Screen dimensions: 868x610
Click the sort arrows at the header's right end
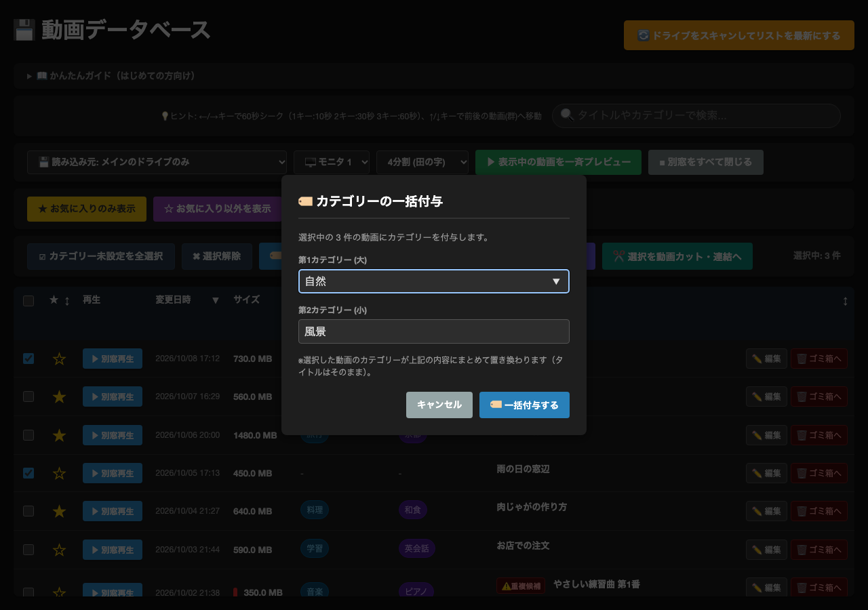tap(845, 301)
